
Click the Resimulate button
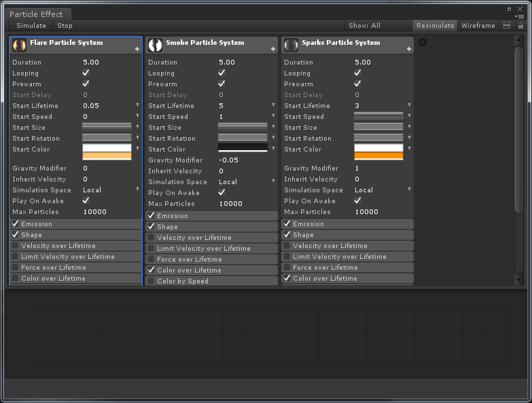435,25
